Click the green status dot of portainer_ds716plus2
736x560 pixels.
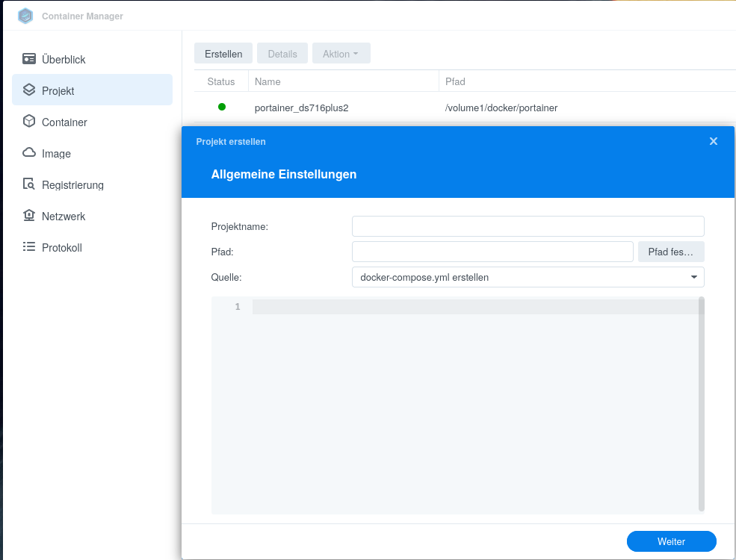click(222, 107)
